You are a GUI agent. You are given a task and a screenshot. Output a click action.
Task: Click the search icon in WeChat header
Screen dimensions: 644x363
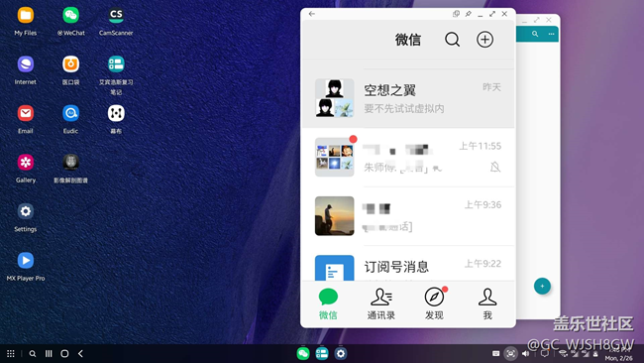tap(452, 40)
